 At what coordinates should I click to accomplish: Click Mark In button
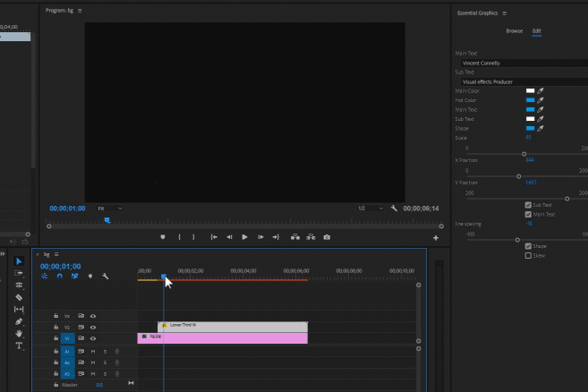click(179, 237)
